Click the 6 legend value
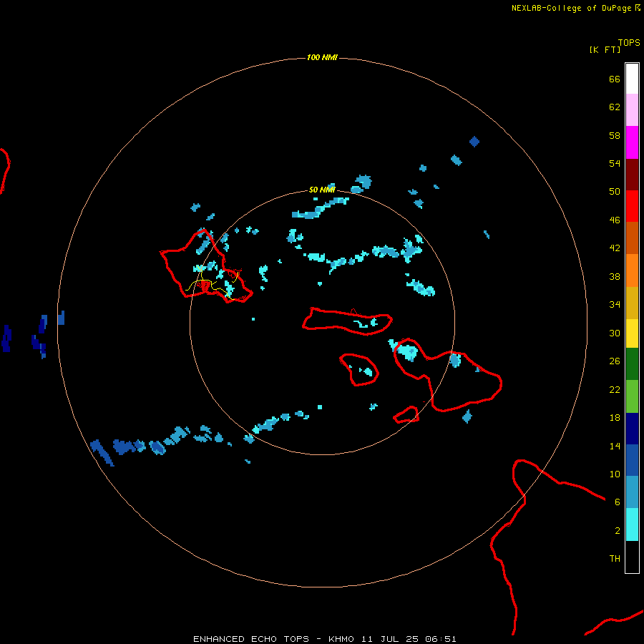Screen dimensions: 644x644 [618, 502]
